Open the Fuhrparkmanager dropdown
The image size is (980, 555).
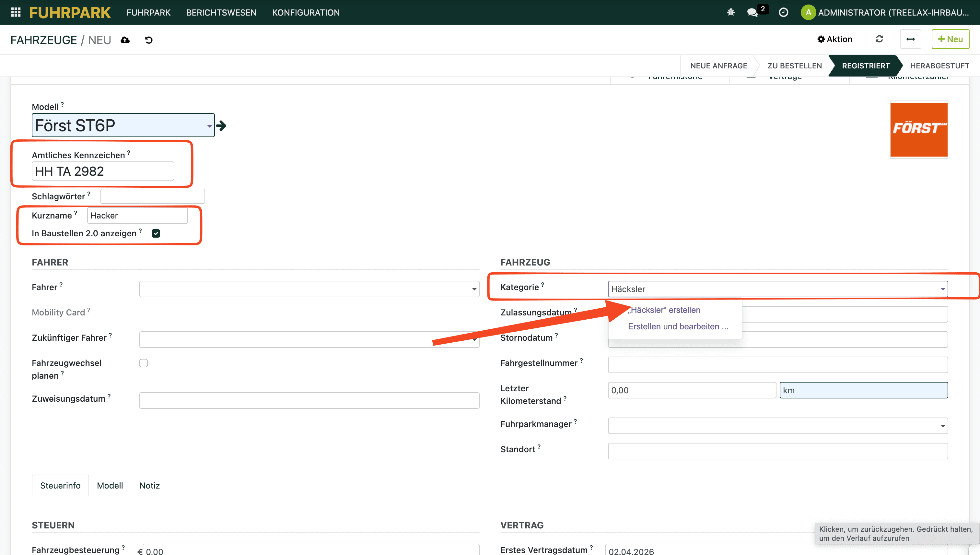pyautogui.click(x=942, y=426)
